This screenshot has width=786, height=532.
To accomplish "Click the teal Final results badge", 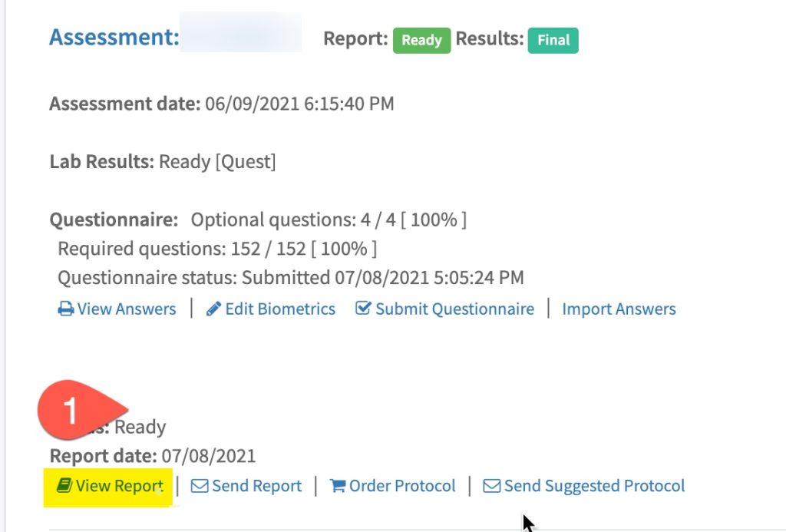I will pyautogui.click(x=553, y=40).
